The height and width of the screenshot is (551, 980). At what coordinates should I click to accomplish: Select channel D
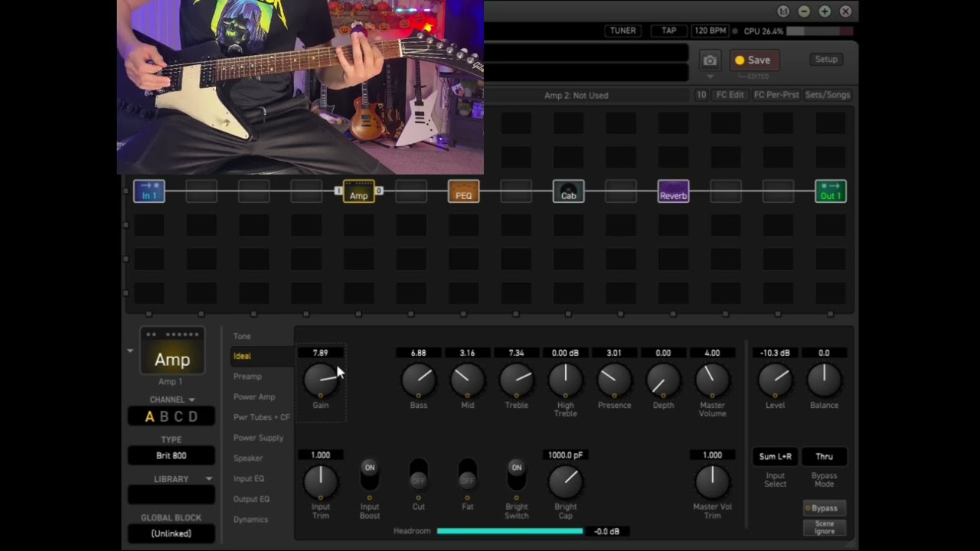tap(193, 417)
